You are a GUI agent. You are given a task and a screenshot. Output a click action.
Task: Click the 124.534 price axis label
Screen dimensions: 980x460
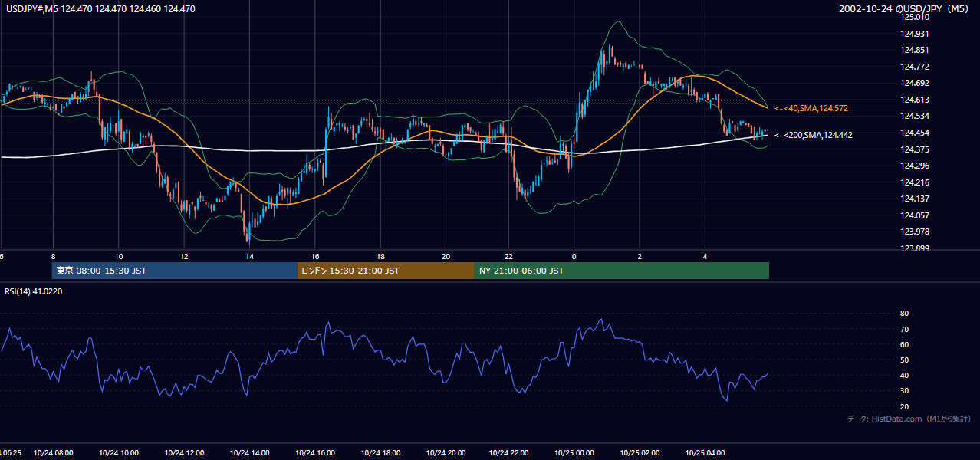[915, 117]
